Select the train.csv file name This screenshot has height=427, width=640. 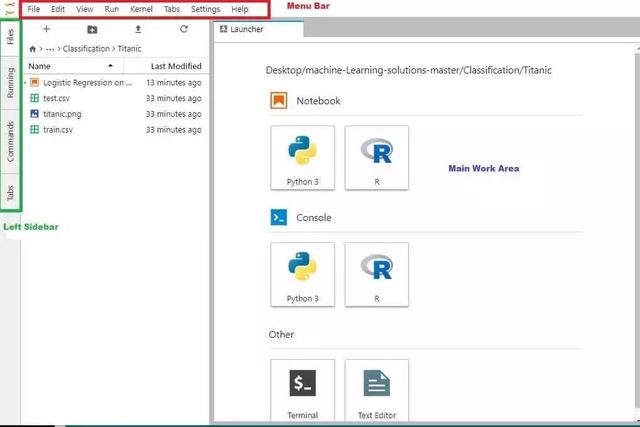coord(58,130)
